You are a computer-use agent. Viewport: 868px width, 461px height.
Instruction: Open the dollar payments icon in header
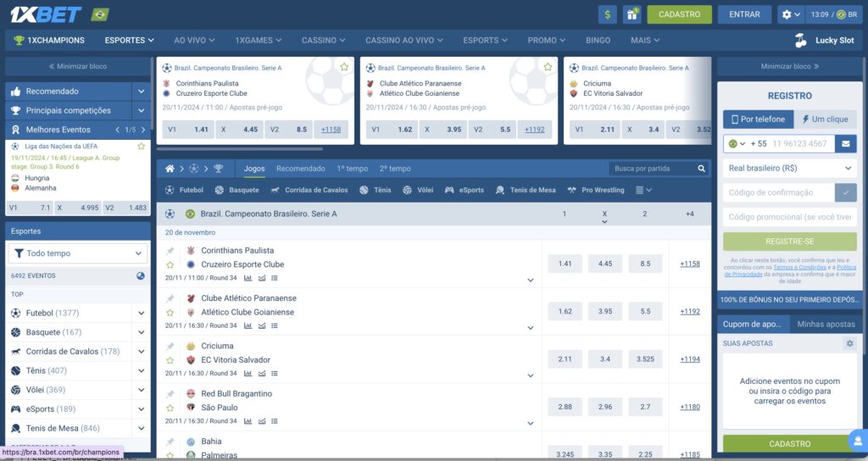[x=607, y=15]
